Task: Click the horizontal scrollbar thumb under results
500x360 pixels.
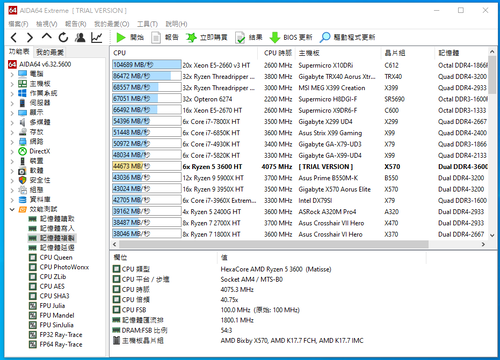Action: point(273,244)
